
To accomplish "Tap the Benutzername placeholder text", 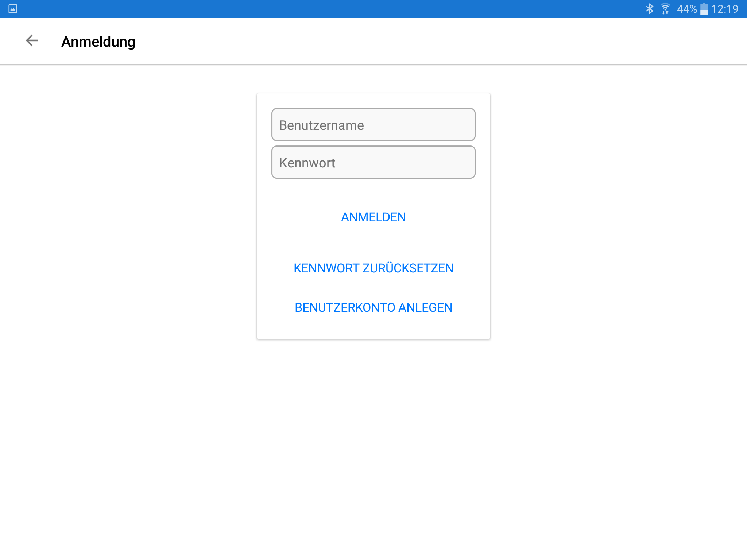I will click(321, 125).
